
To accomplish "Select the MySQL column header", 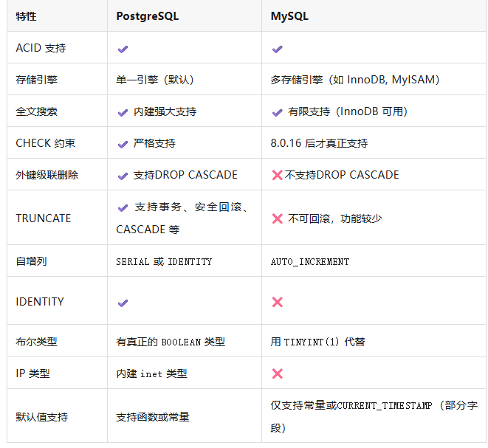I will (289, 16).
